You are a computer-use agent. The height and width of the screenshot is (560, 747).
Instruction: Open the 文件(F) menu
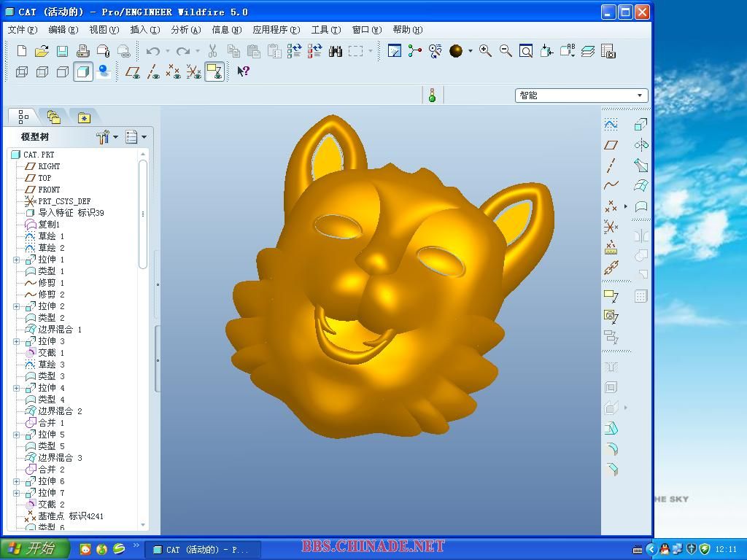tap(22, 30)
